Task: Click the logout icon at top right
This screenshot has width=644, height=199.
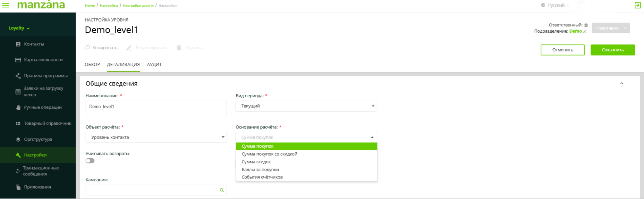Action: [x=637, y=5]
